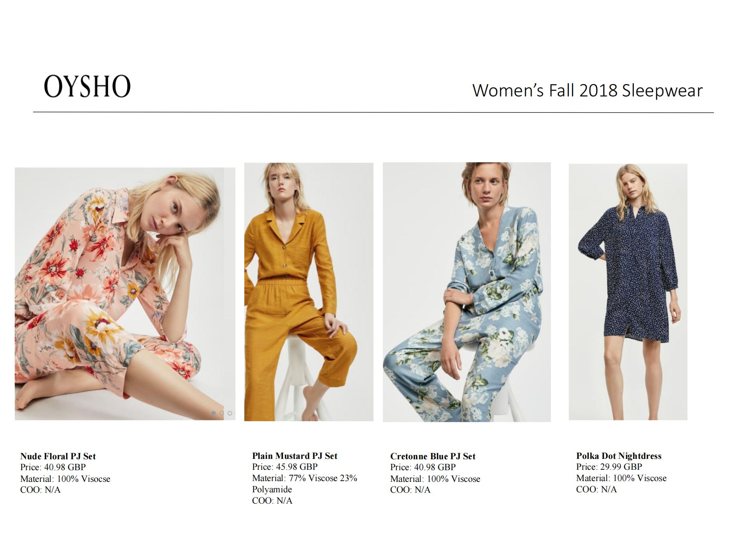Click the Cretonne Blue PJ Set title
This screenshot has height=560, width=747.
tap(433, 456)
